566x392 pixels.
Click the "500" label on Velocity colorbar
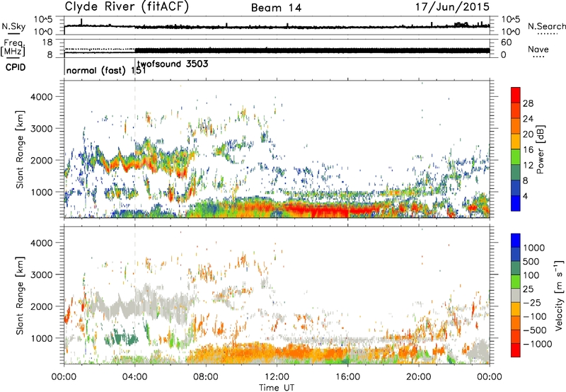click(x=531, y=261)
